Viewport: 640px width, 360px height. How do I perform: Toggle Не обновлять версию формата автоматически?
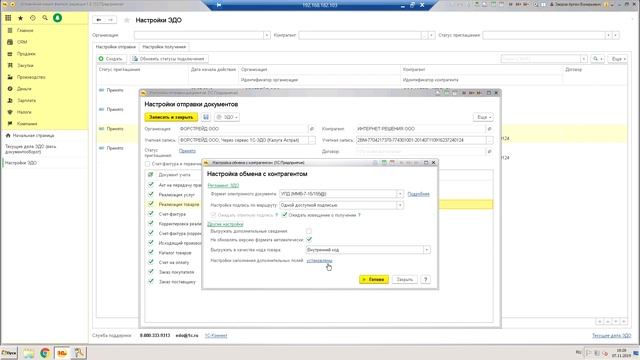[x=309, y=240]
